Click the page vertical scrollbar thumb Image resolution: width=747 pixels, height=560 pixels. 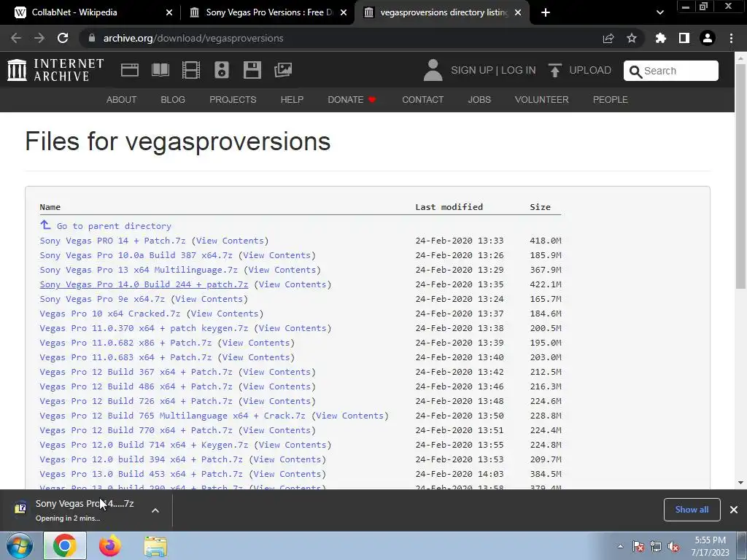tap(740, 176)
